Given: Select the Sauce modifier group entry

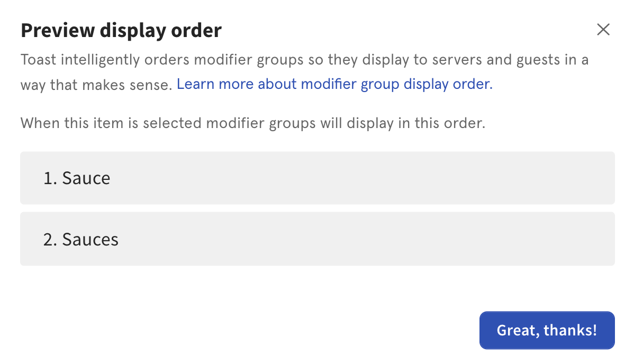Looking at the screenshot, I should pyautogui.click(x=316, y=178).
